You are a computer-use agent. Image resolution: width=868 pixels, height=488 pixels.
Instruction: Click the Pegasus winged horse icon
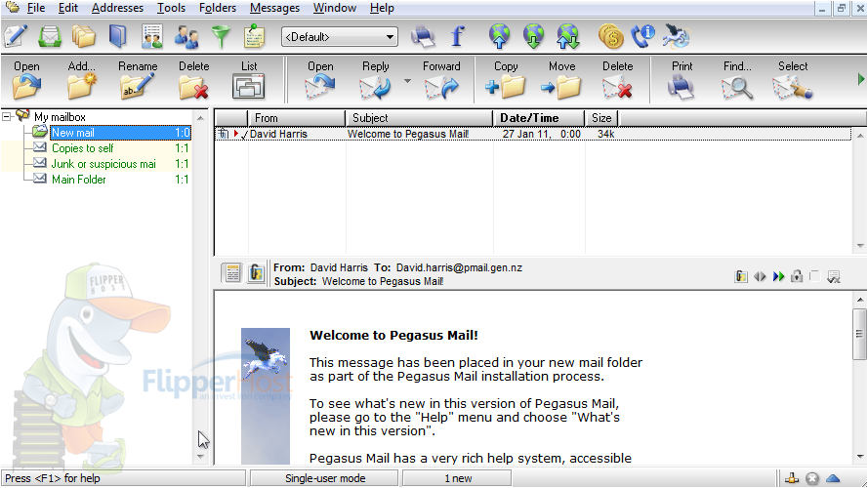click(677, 36)
